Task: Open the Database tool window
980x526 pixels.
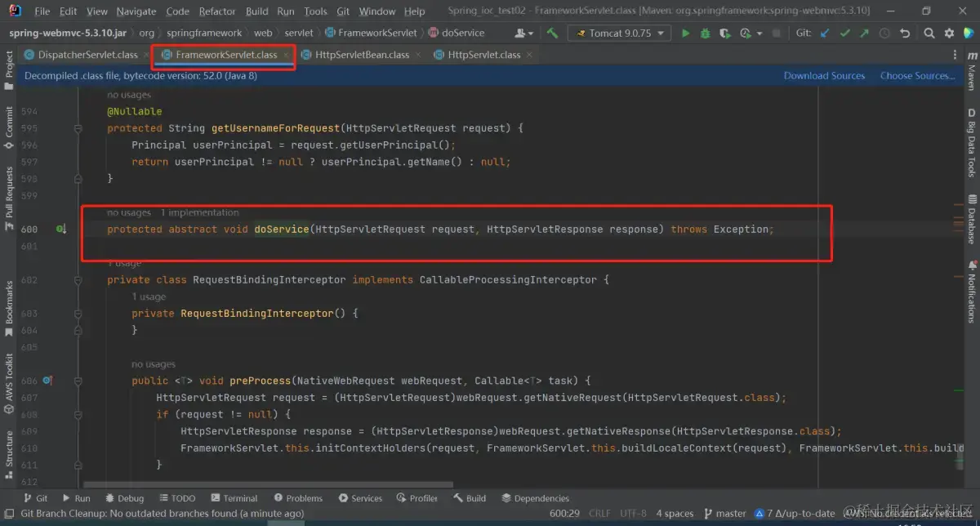Action: click(x=972, y=219)
